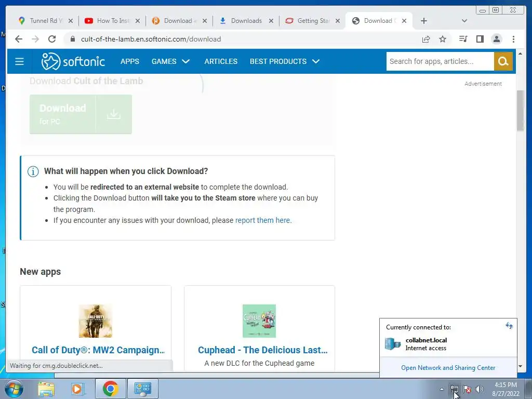Click the Softonic logo

coord(73,61)
